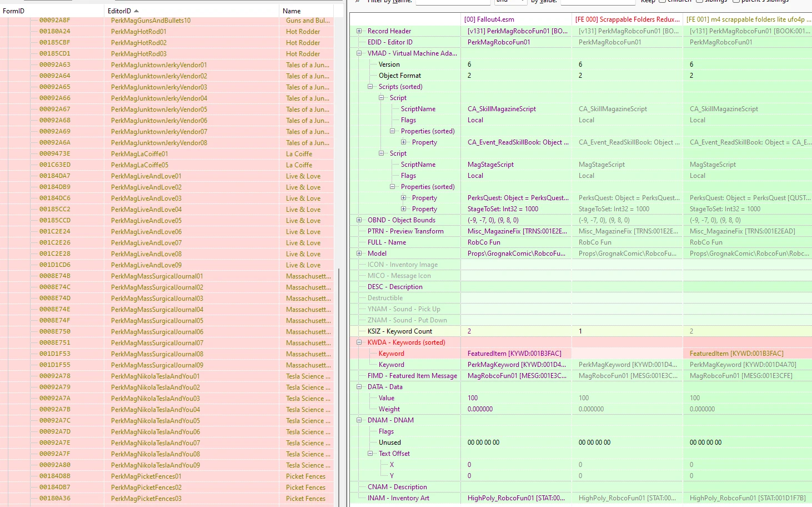
Task: Sort the list by FormID column header
Action: tap(52, 11)
